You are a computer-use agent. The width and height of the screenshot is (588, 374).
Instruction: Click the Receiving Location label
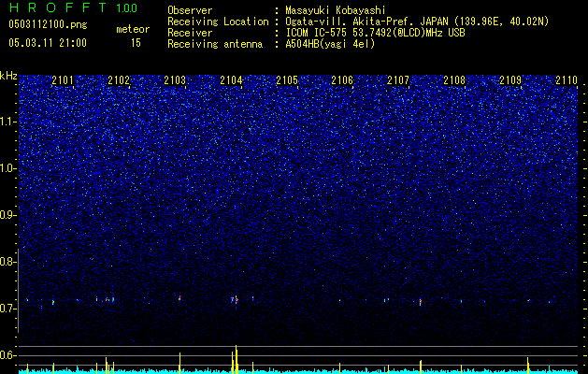point(218,22)
